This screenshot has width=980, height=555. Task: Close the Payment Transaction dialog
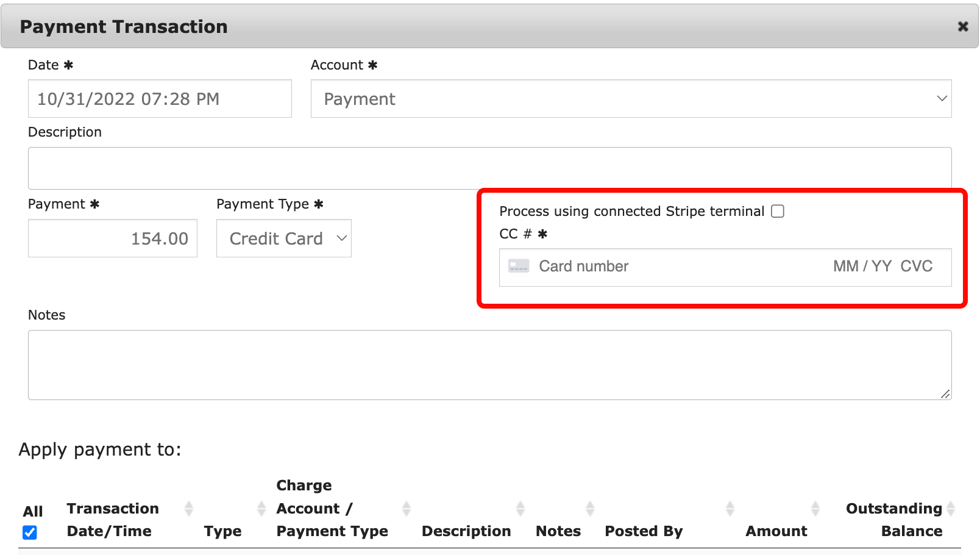(963, 26)
